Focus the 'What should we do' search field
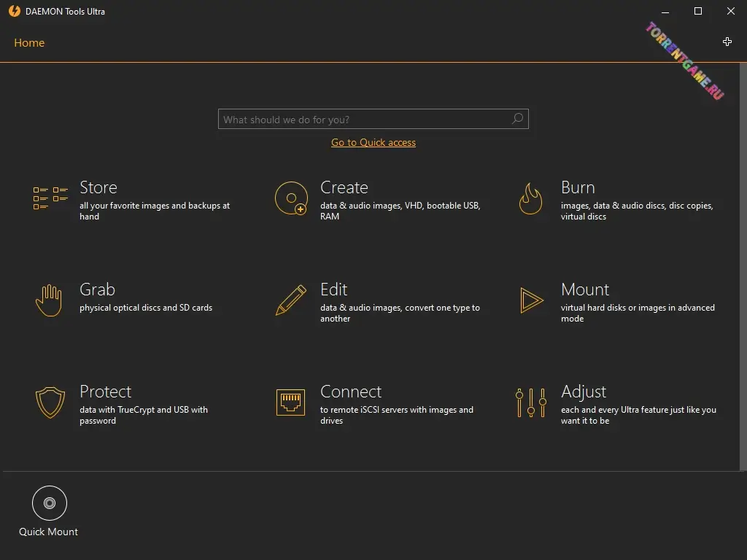This screenshot has height=560, width=747. click(x=363, y=120)
